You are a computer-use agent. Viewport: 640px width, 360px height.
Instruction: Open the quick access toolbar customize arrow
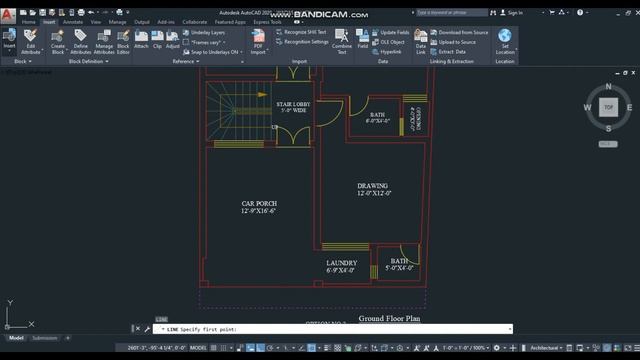coord(128,13)
